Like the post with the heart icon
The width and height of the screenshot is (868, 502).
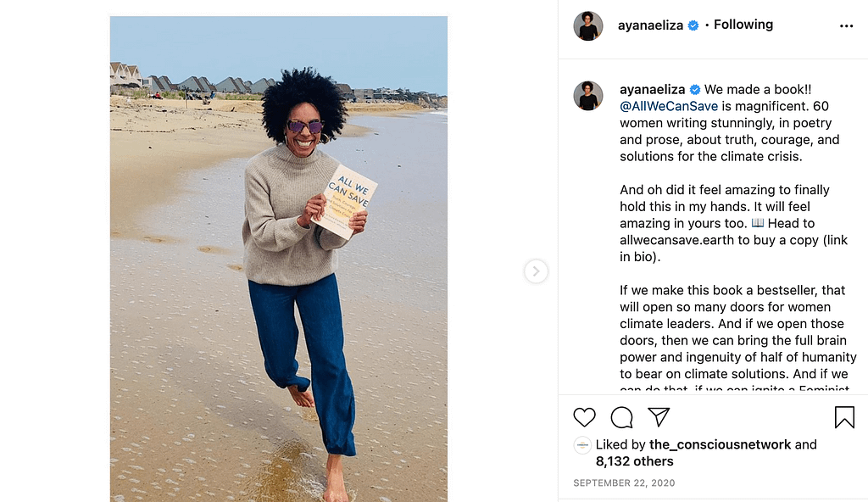pos(584,417)
